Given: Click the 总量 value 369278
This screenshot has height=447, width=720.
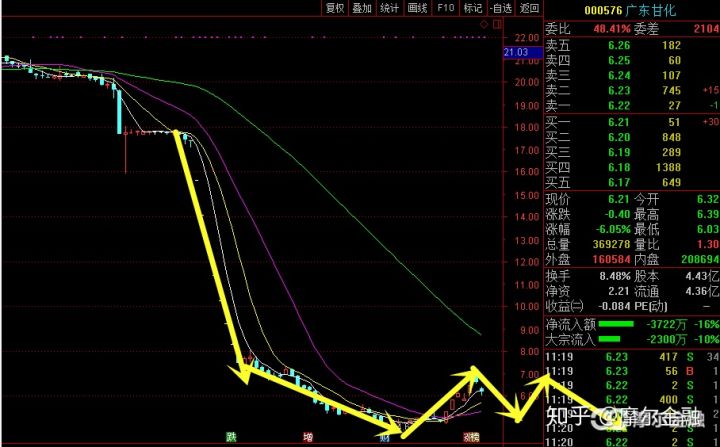Looking at the screenshot, I should 612,244.
